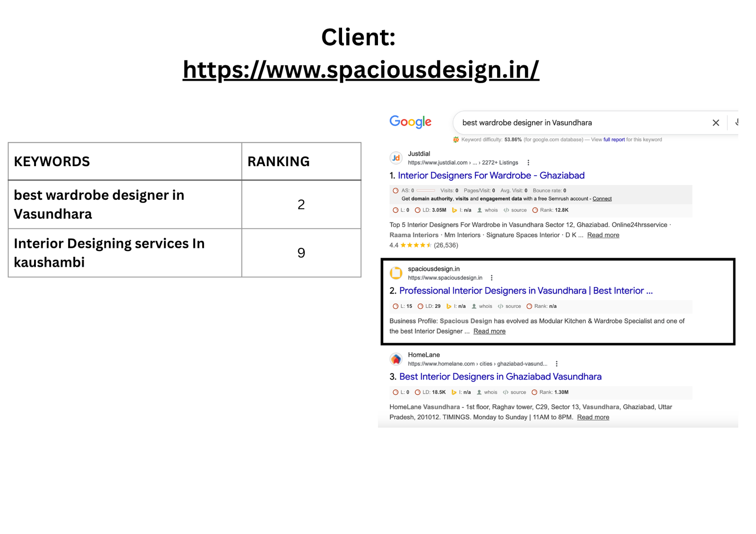Click the Justdial snippet Read more link
This screenshot has height=534, width=756.
(x=603, y=235)
